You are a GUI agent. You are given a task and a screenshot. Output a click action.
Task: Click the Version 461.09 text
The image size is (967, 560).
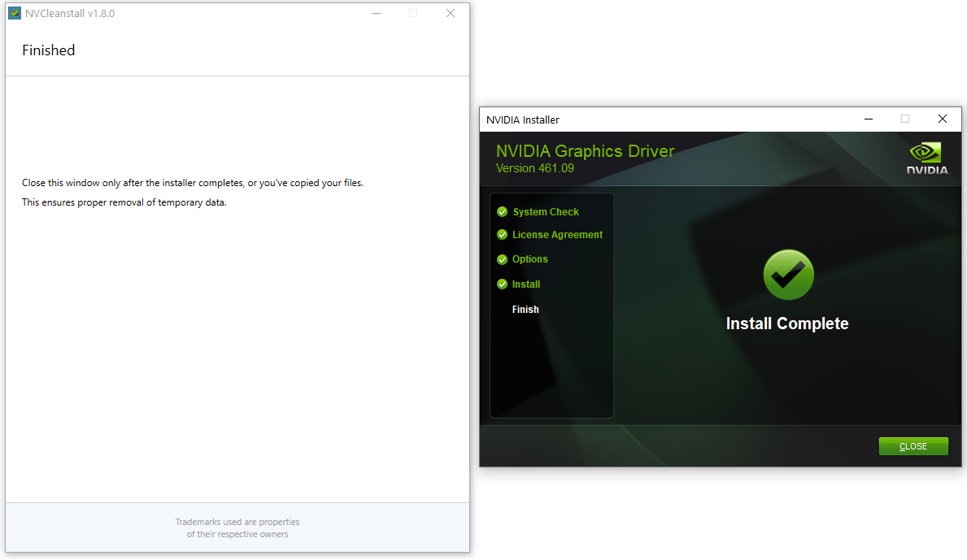click(x=534, y=168)
